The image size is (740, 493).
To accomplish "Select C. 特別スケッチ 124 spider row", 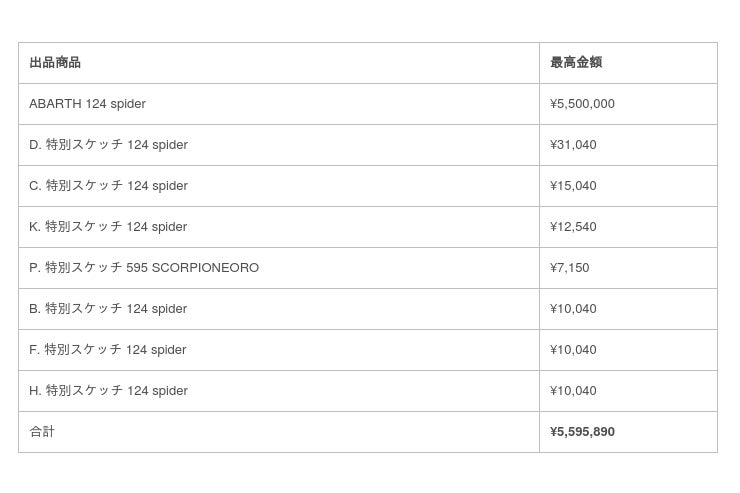I will click(x=108, y=186).
